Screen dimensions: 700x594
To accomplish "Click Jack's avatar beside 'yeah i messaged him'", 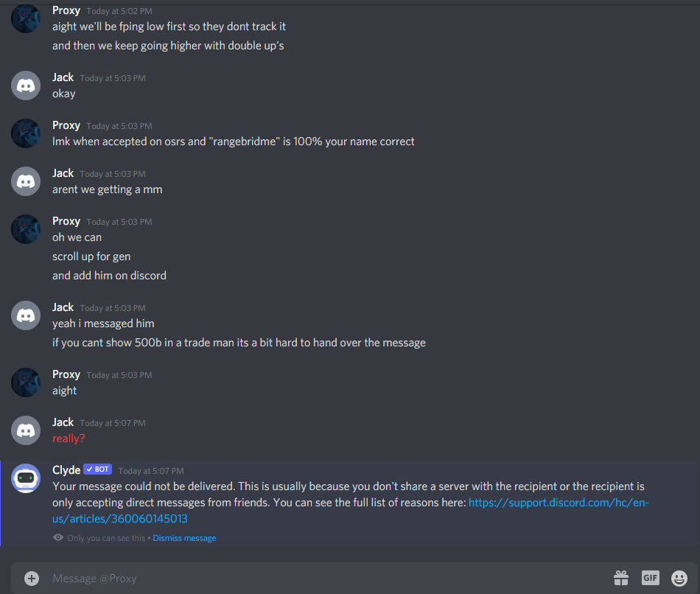I will (26, 315).
